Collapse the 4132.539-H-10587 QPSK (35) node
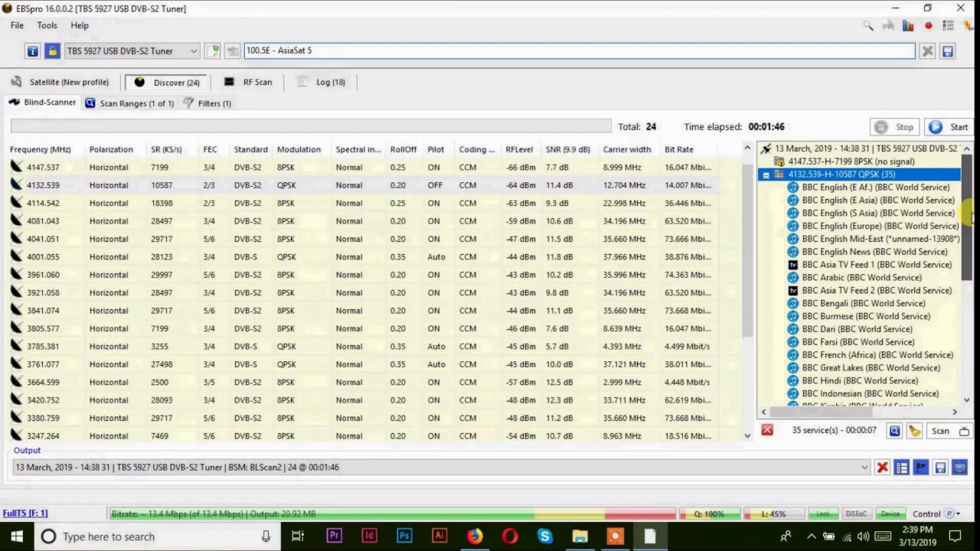This screenshot has height=551, width=980. (766, 174)
